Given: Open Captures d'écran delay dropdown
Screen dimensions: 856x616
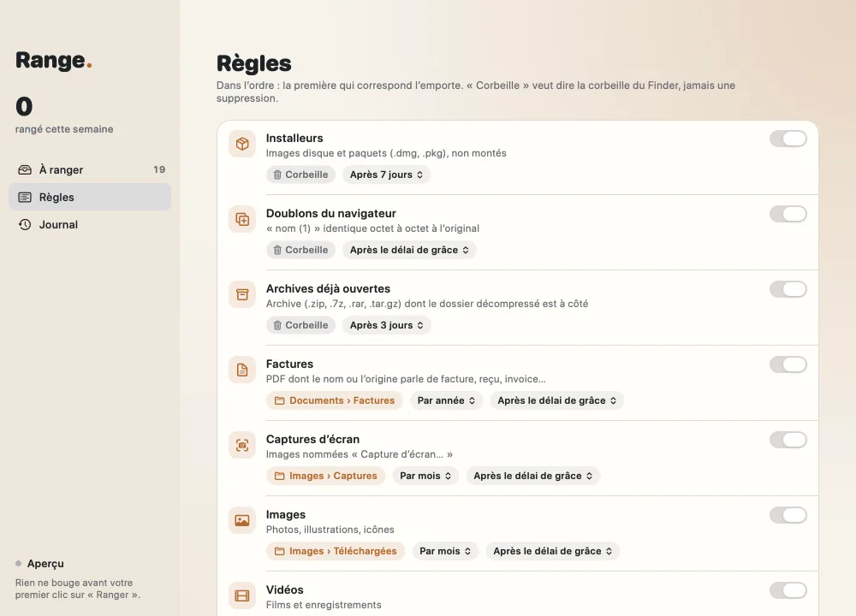Looking at the screenshot, I should coord(532,476).
